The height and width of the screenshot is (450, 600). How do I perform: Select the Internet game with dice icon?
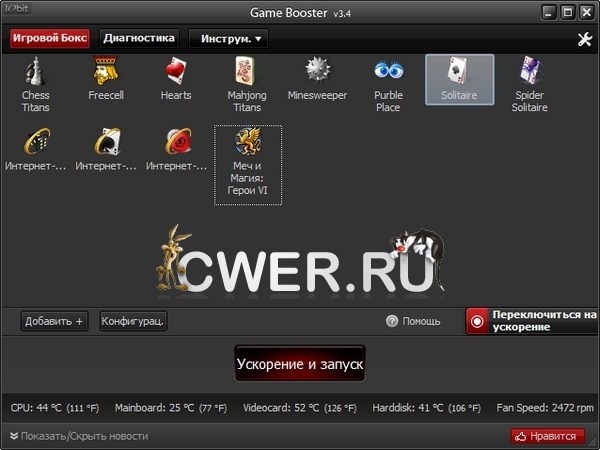click(37, 142)
